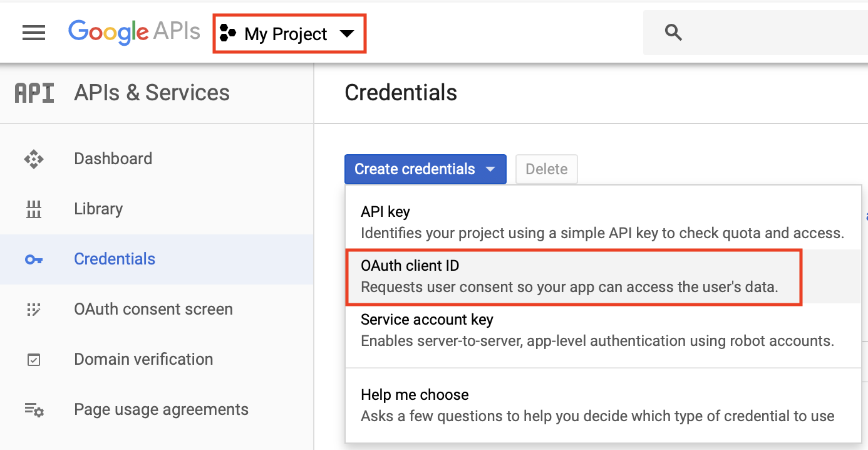This screenshot has height=450, width=868.
Task: Choose Service account key option
Action: 603,331
